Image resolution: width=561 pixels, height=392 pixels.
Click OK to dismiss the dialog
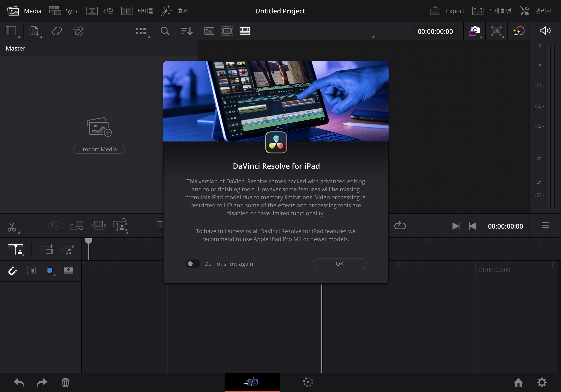coord(339,264)
